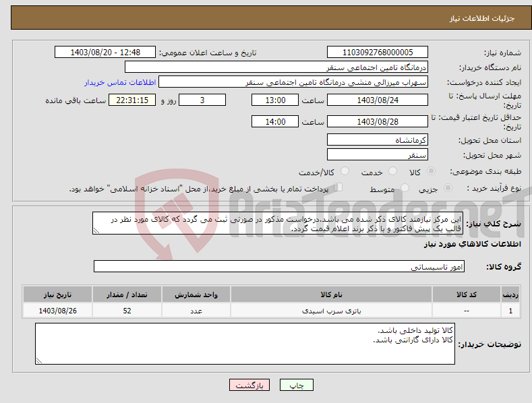This screenshot has width=532, height=403.
Task: Click the گروه کالا field امور تاسیساتی
Action: 279,266
